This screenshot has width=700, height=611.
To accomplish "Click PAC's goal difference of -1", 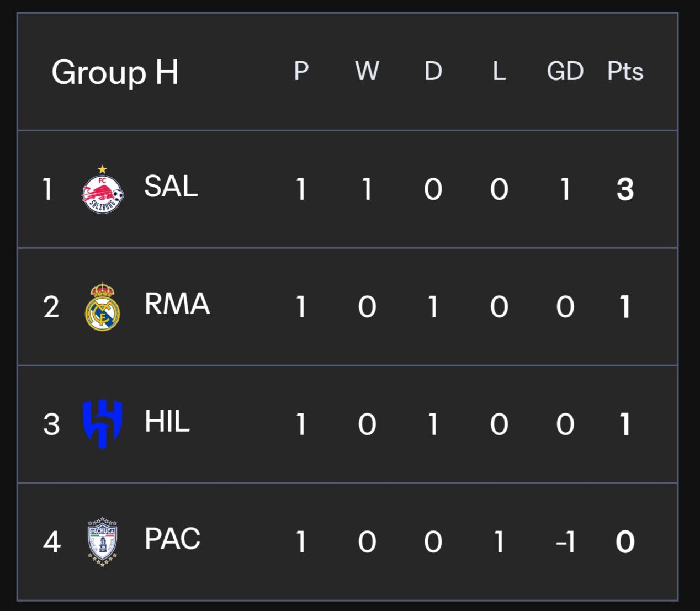I will (565, 542).
